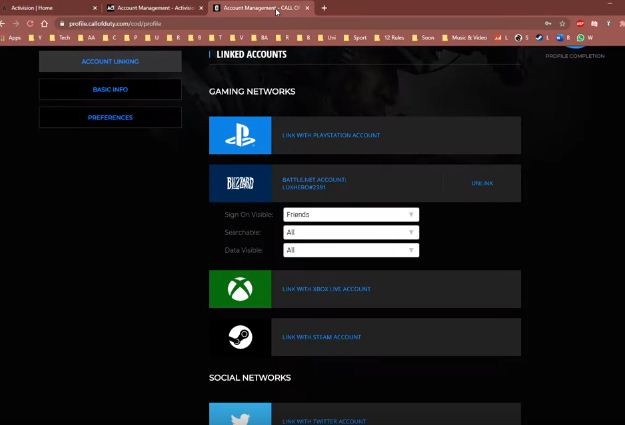
Task: Open the Searchable dropdown
Action: point(351,232)
